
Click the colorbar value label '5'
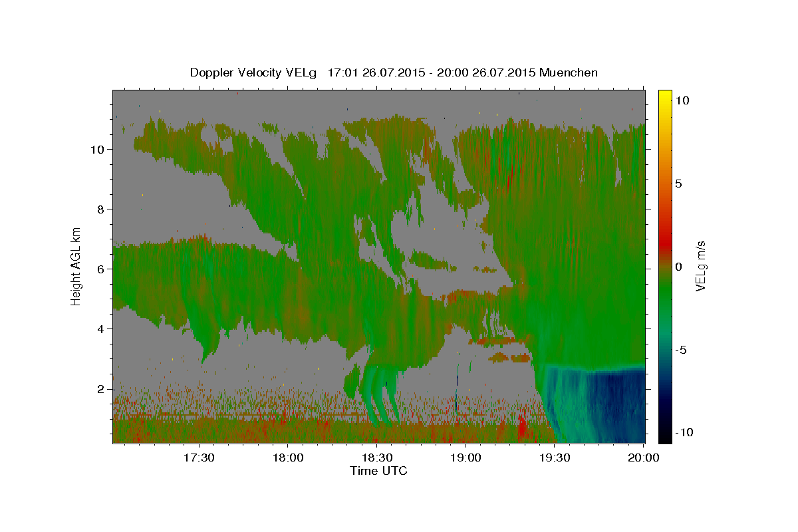pos(678,184)
